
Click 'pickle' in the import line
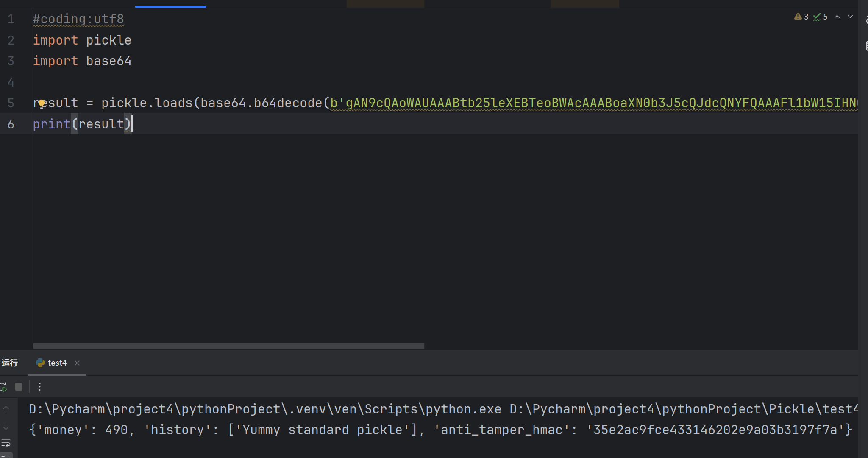tap(109, 40)
